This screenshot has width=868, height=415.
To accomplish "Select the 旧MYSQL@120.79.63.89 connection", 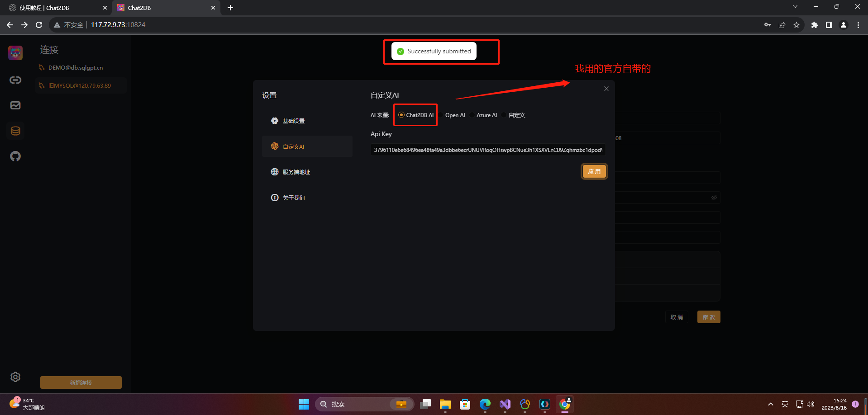I will point(81,85).
